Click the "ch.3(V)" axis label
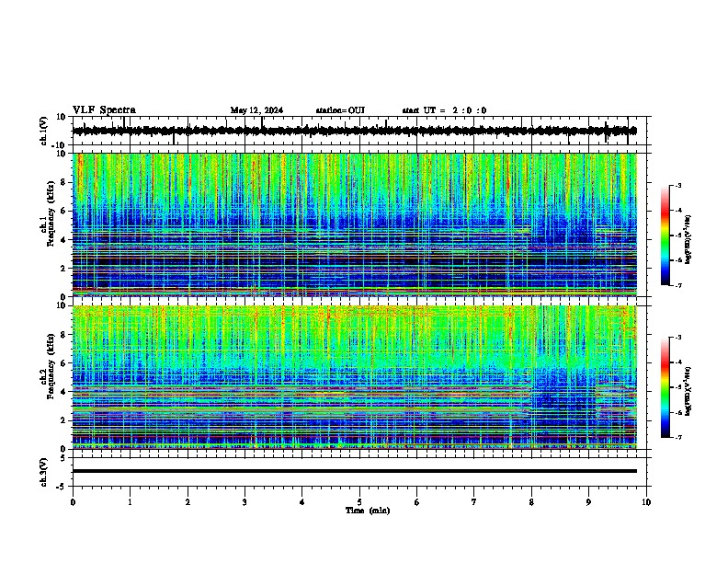728x563 pixels. click(x=44, y=472)
